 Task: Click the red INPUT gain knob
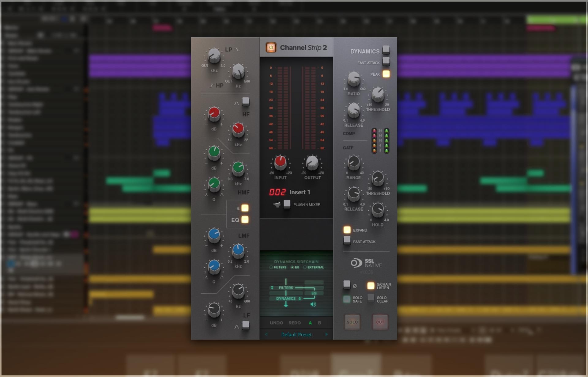[280, 162]
